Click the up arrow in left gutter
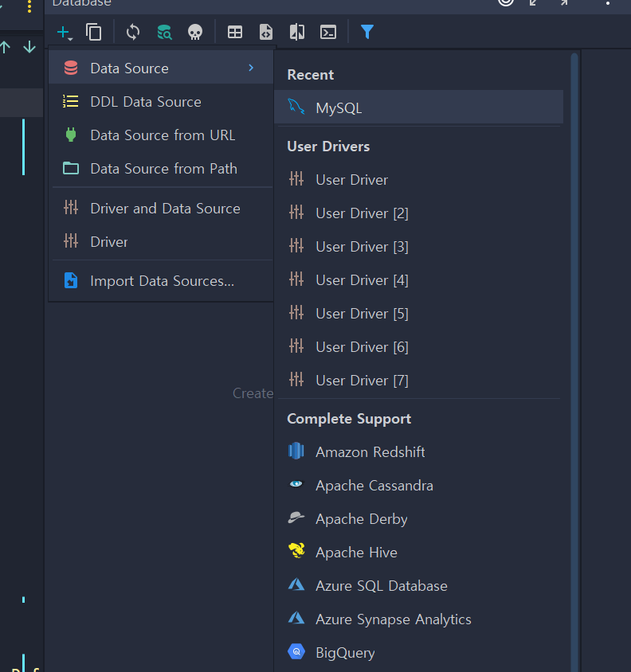The height and width of the screenshot is (672, 631). [5, 47]
